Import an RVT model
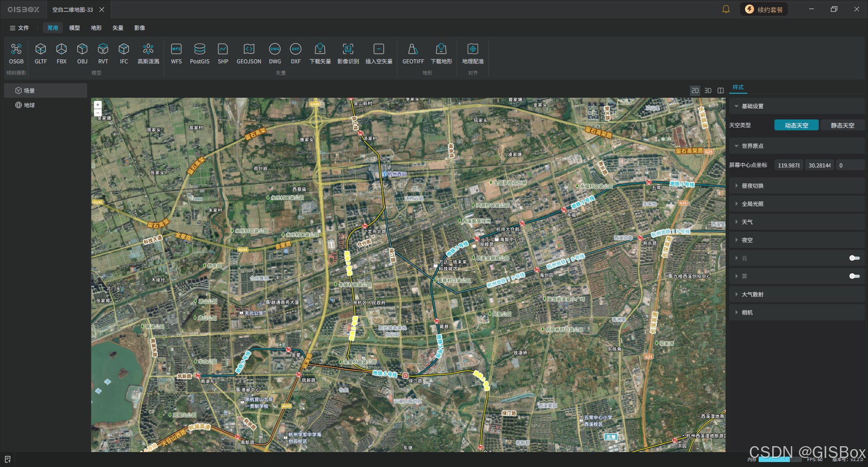The height and width of the screenshot is (467, 868). [x=103, y=53]
